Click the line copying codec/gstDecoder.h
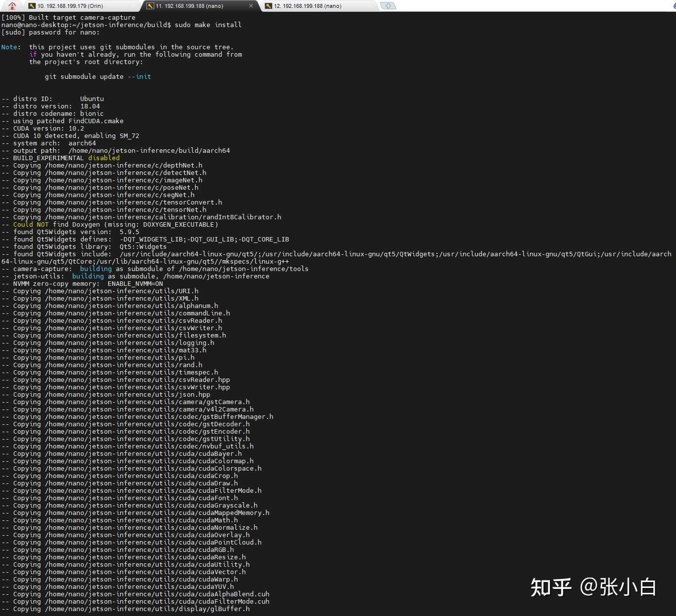 [126, 424]
